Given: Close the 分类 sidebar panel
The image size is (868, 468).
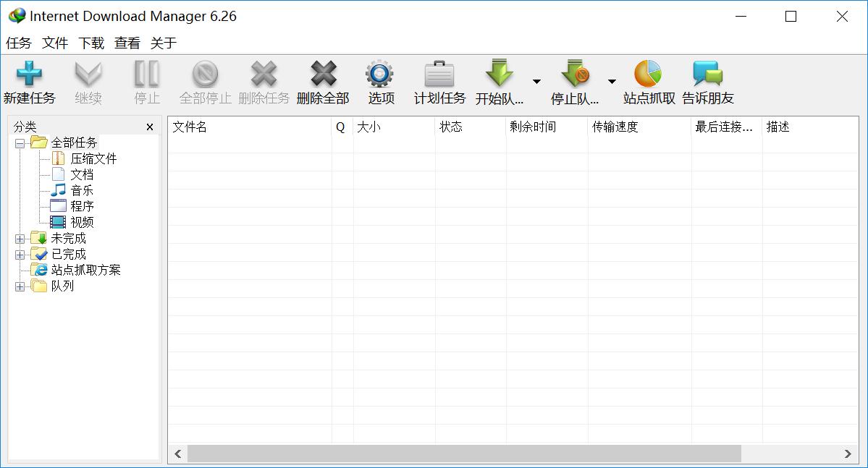Looking at the screenshot, I should [x=150, y=127].
